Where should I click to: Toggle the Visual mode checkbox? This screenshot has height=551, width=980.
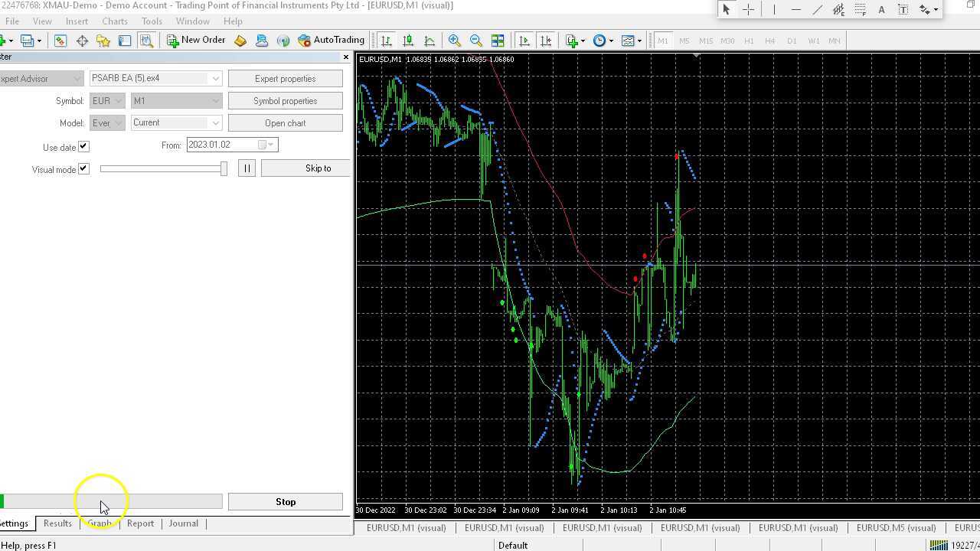(83, 168)
